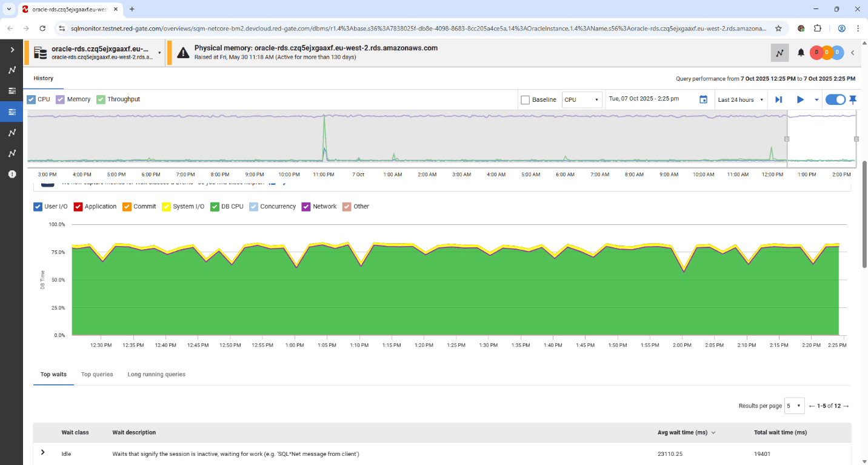Image resolution: width=868 pixels, height=465 pixels.
Task: Click the Physical memory warning triangle icon
Action: click(x=183, y=53)
